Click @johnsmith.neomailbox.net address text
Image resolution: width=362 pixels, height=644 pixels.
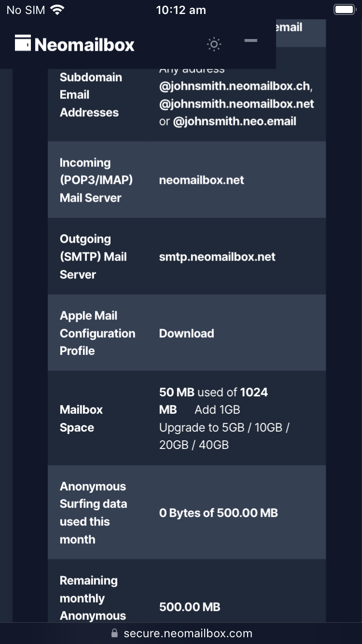(x=237, y=104)
